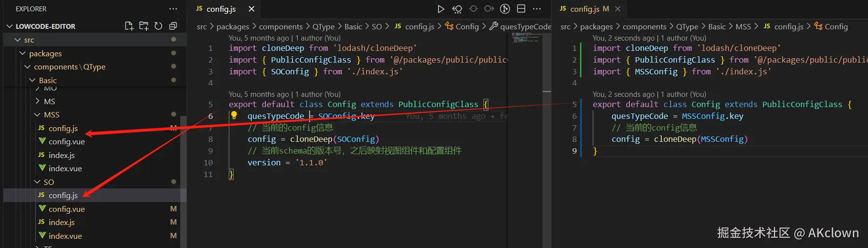Open index.vue under the MSS folder
The width and height of the screenshot is (868, 248).
pos(65,168)
